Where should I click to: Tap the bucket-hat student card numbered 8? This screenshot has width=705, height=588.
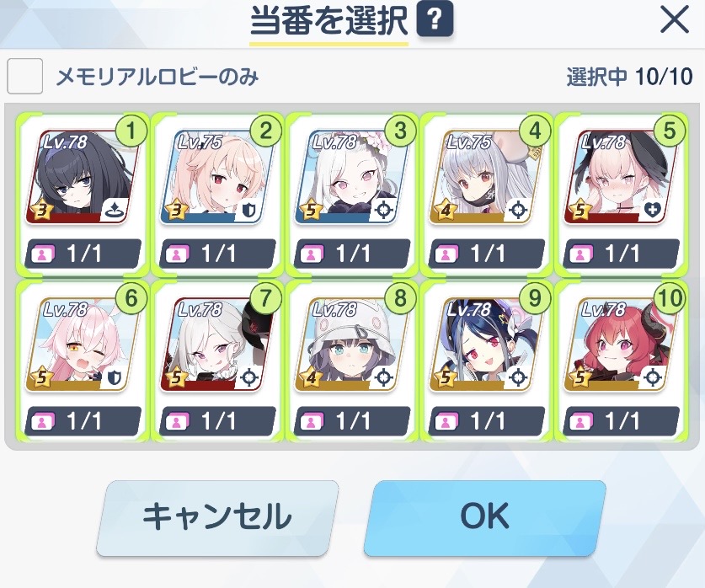tap(351, 361)
